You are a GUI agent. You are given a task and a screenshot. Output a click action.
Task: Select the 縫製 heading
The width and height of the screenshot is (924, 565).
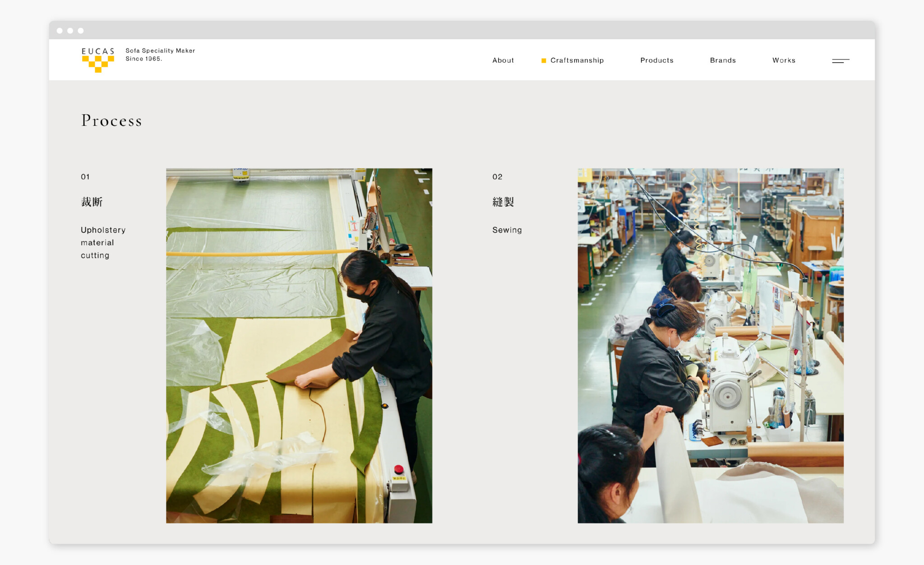coord(503,202)
